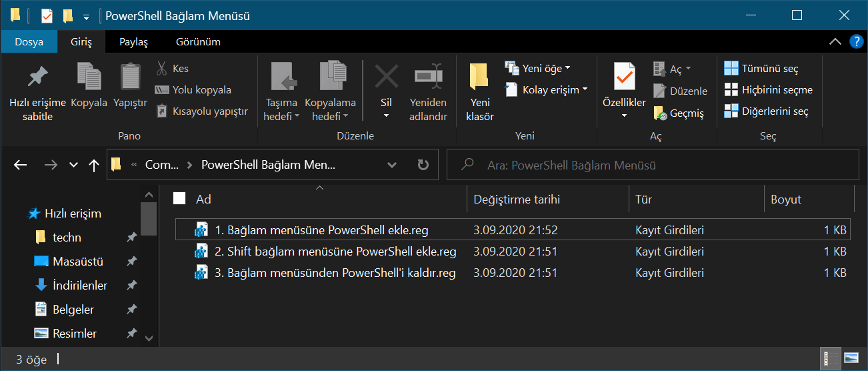Click Kısayolu yapıştır command
The image size is (868, 371).
pyautogui.click(x=201, y=111)
